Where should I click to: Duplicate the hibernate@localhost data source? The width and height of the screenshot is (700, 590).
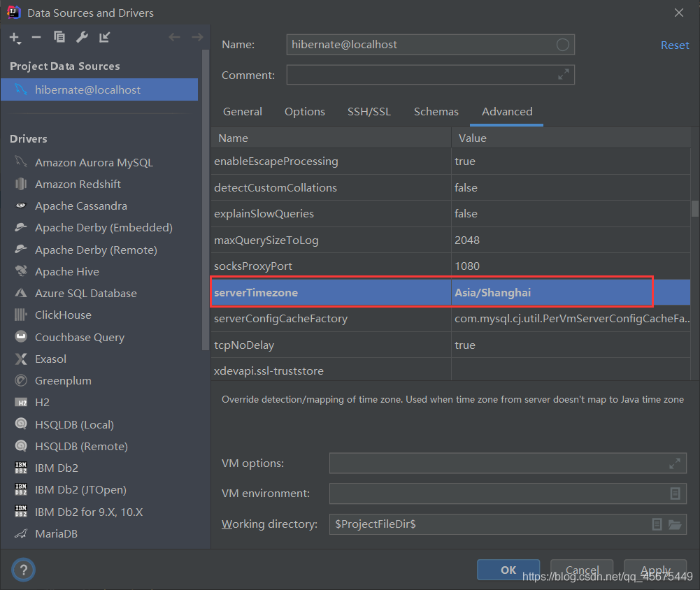pos(59,37)
